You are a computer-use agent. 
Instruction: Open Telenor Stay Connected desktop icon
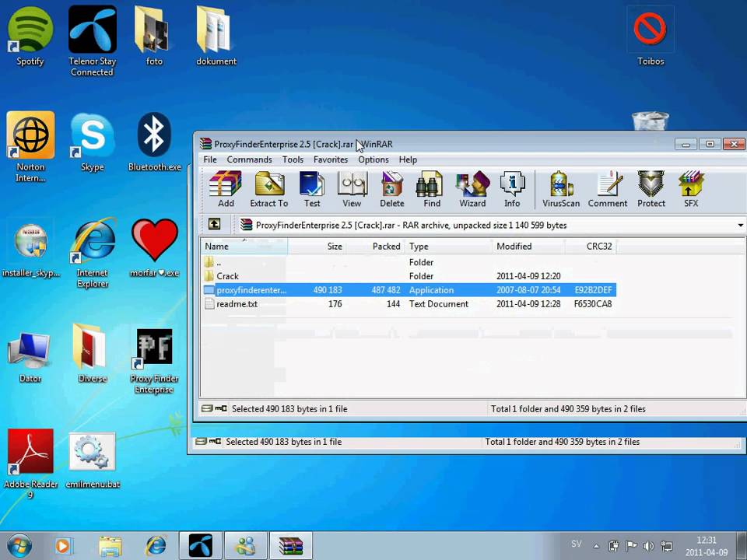tap(92, 40)
